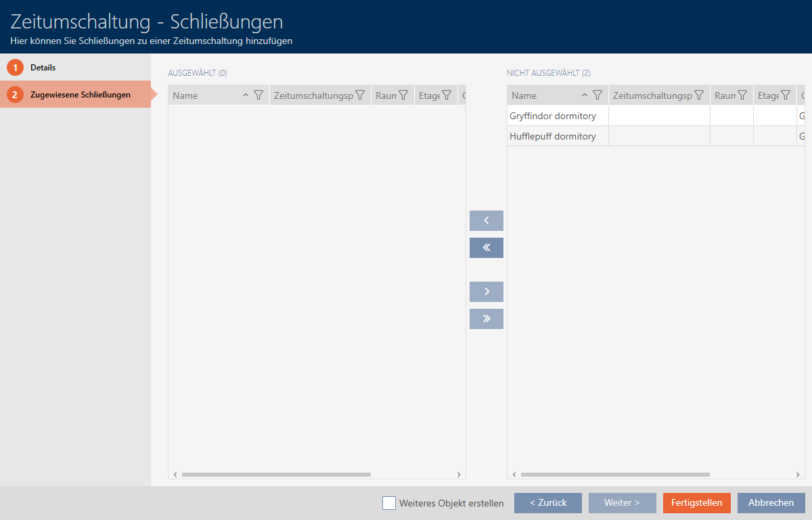Toggle Name column sort arrow in selected table
Image resolution: width=812 pixels, height=520 pixels.
246,95
